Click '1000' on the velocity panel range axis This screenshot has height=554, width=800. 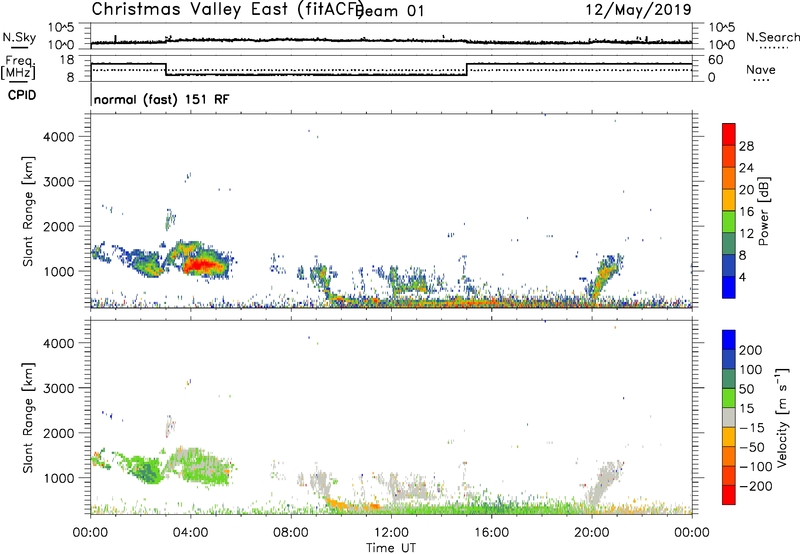59,478
